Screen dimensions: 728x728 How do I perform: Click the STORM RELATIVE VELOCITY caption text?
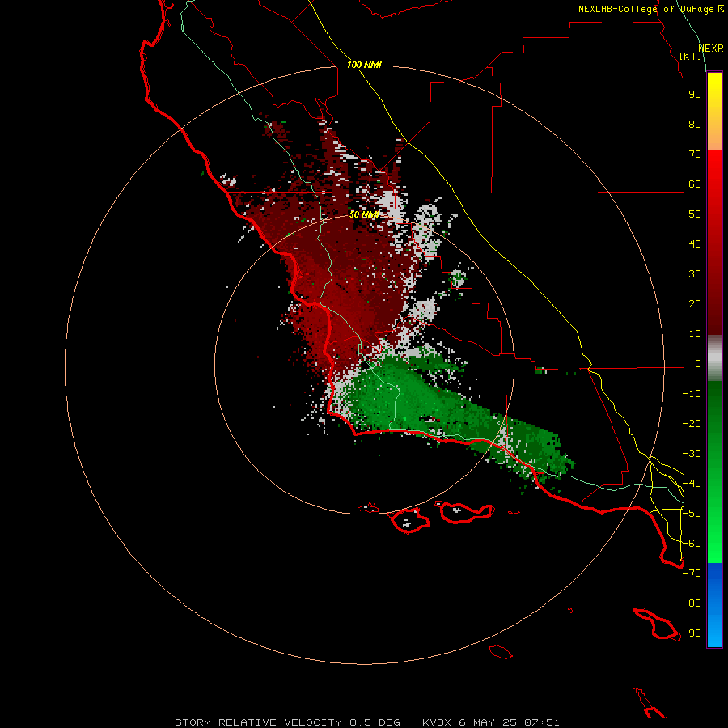coord(259,722)
